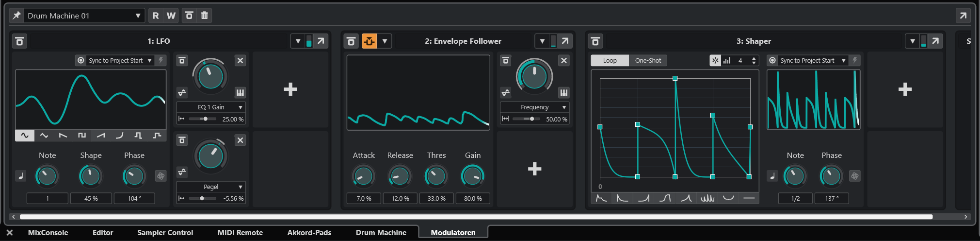The image size is (980, 241).
Task: Click the Frequency depth slider
Action: click(x=526, y=119)
